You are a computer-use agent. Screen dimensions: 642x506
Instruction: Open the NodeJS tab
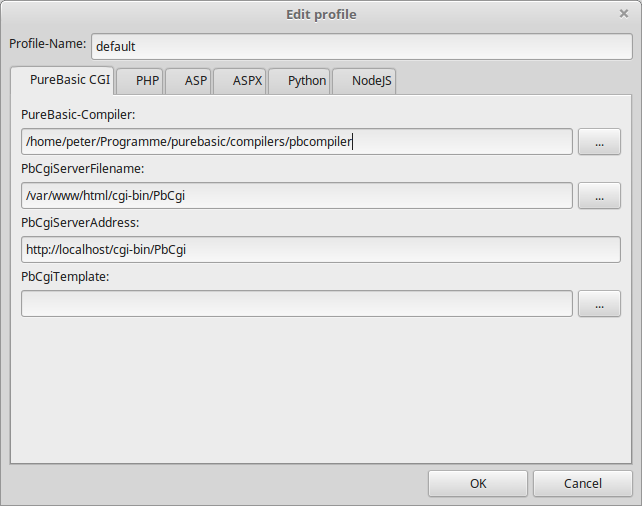[x=364, y=81]
